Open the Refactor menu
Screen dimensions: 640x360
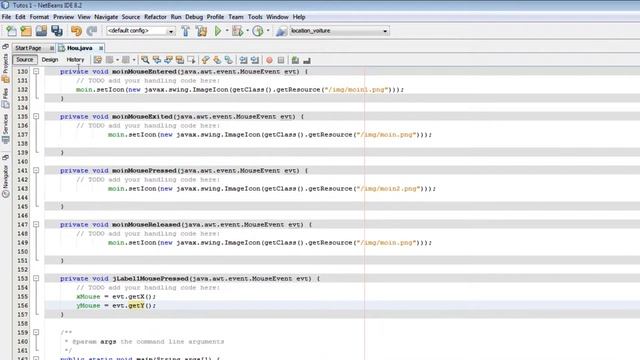click(x=155, y=17)
